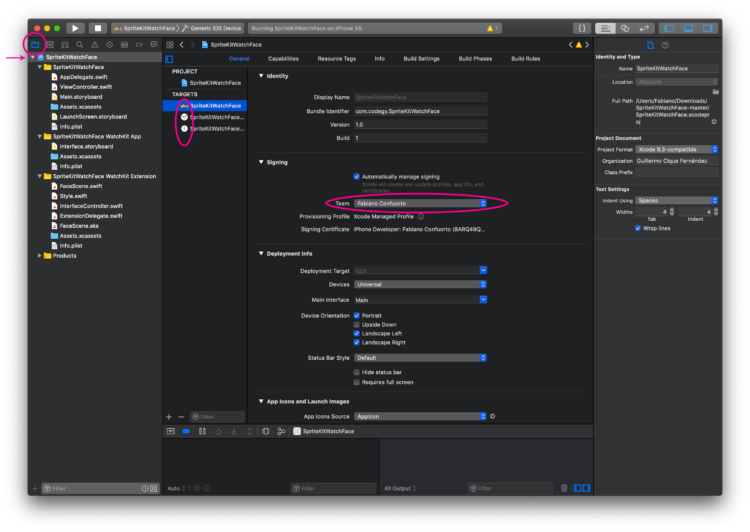
Task: Run the project with the Play button
Action: pyautogui.click(x=75, y=28)
